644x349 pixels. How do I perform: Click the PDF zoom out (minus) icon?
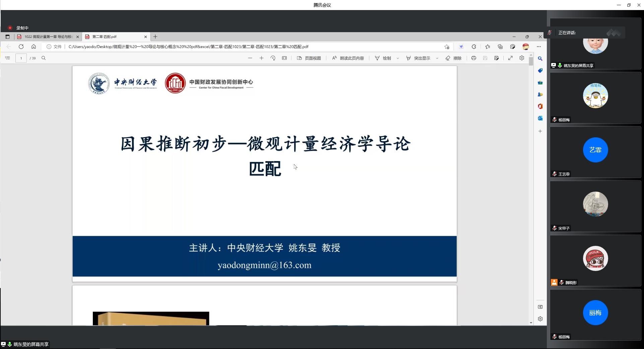(250, 58)
